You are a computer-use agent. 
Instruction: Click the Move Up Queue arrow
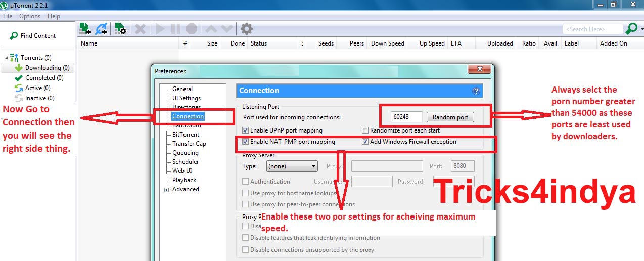pos(211,29)
